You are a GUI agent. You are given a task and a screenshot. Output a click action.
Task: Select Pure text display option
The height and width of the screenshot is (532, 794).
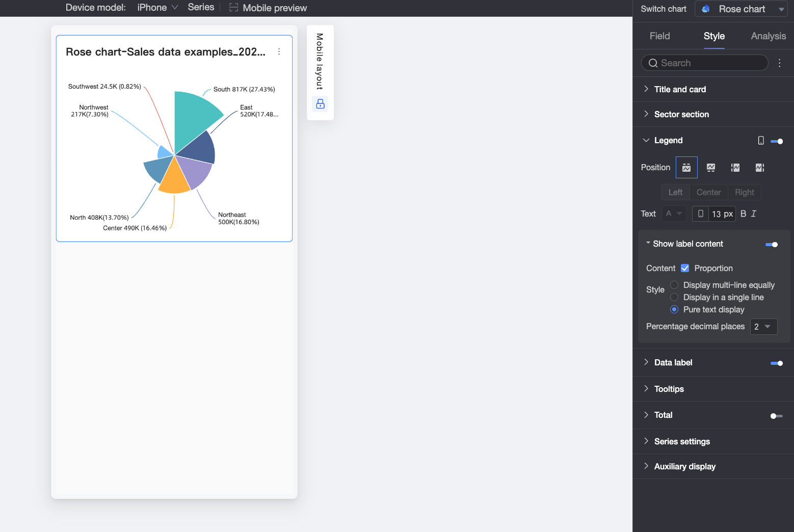(674, 309)
